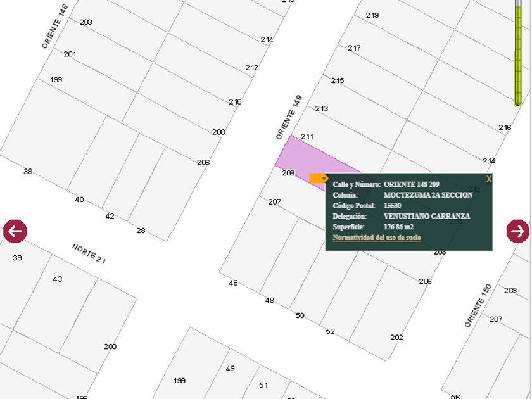This screenshot has height=399, width=532.
Task: Open Normatividad del uso de suelo link
Action: (x=377, y=237)
